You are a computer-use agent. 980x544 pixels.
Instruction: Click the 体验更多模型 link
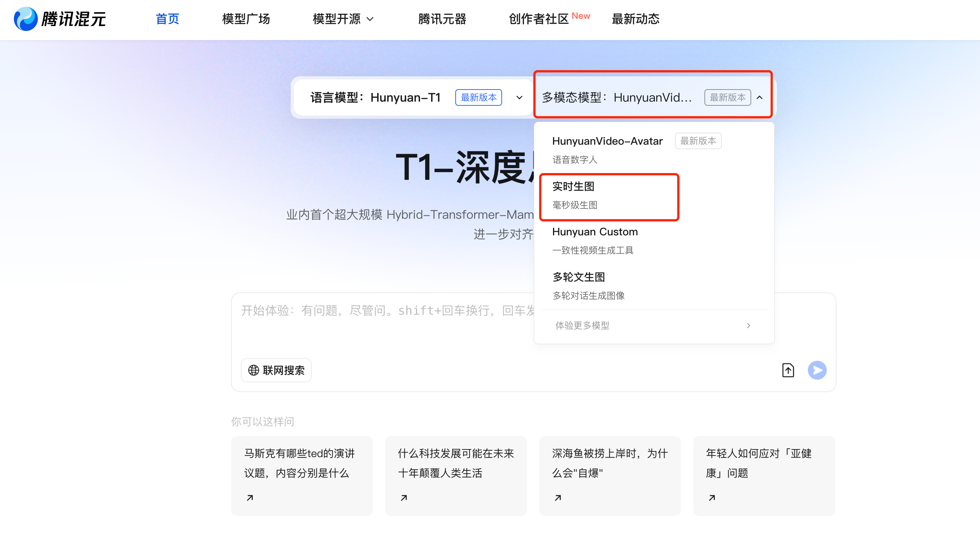pyautogui.click(x=582, y=326)
